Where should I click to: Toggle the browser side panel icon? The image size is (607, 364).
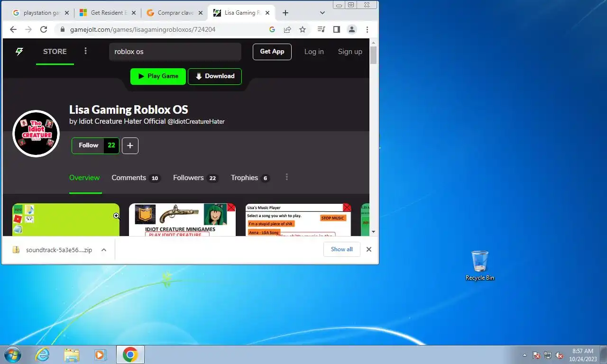tap(336, 29)
